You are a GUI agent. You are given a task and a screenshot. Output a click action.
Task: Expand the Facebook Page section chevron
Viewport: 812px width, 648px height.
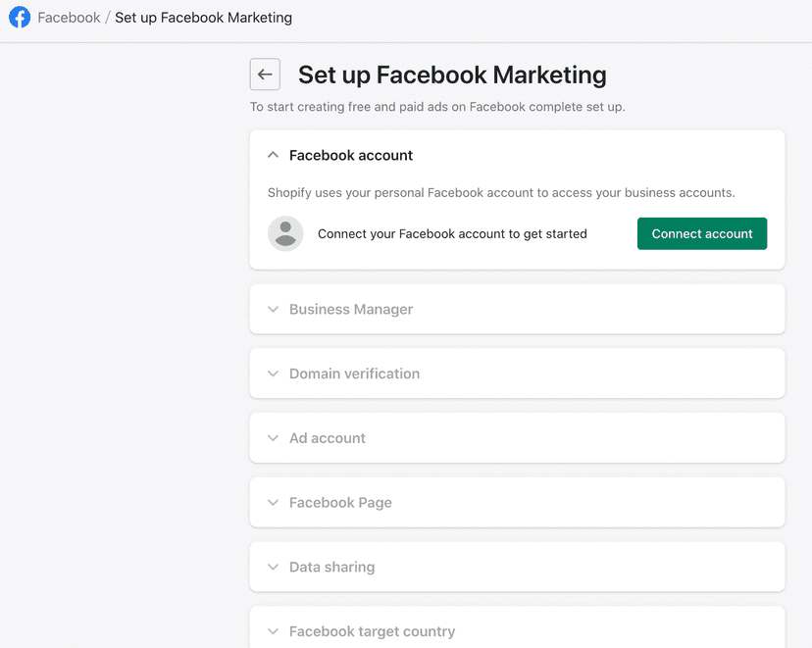click(273, 503)
